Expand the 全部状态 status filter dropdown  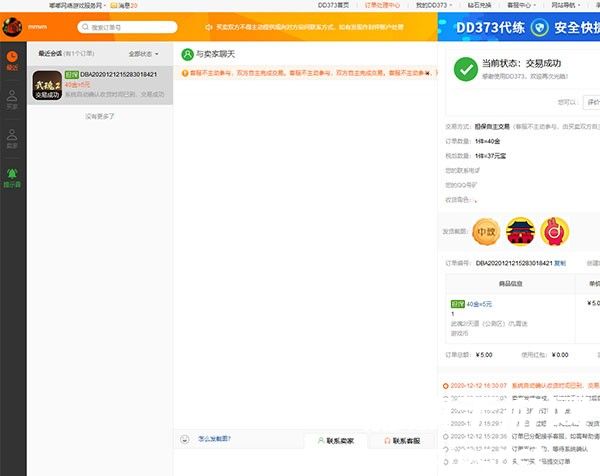[x=143, y=53]
